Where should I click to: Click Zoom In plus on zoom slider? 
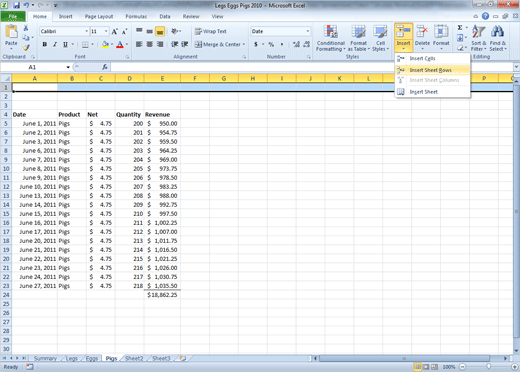(514, 367)
